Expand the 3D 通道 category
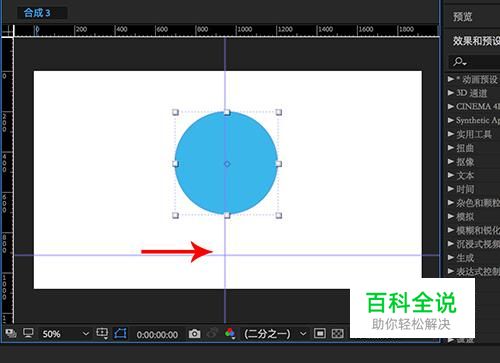 coord(451,93)
